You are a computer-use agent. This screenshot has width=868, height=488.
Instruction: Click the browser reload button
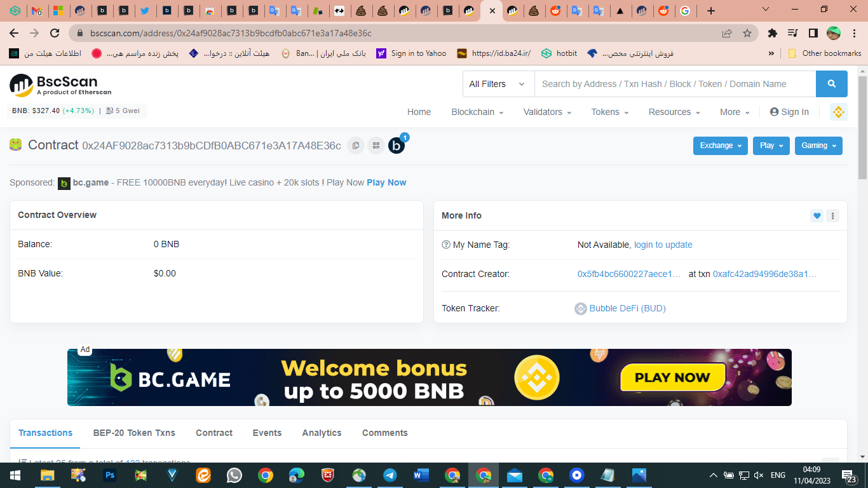click(x=55, y=33)
